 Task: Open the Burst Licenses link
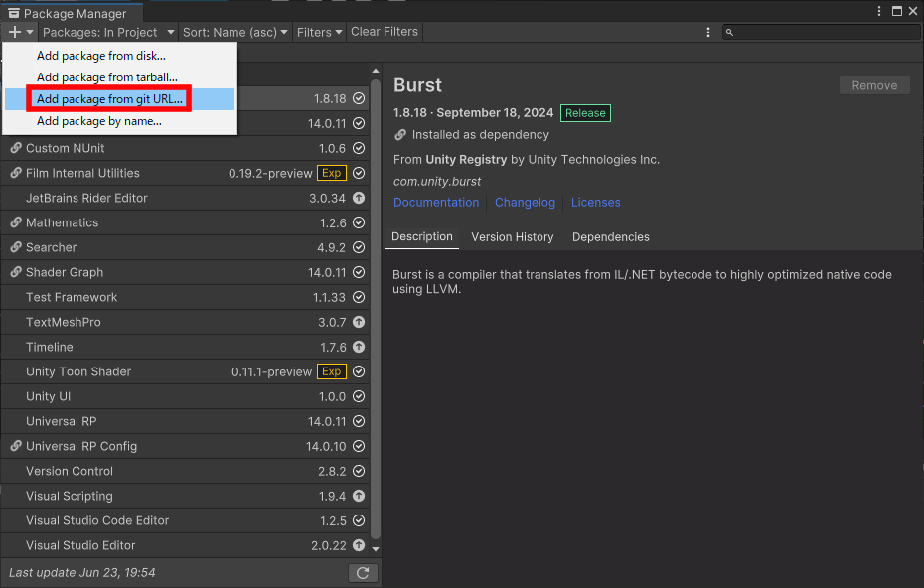tap(596, 202)
